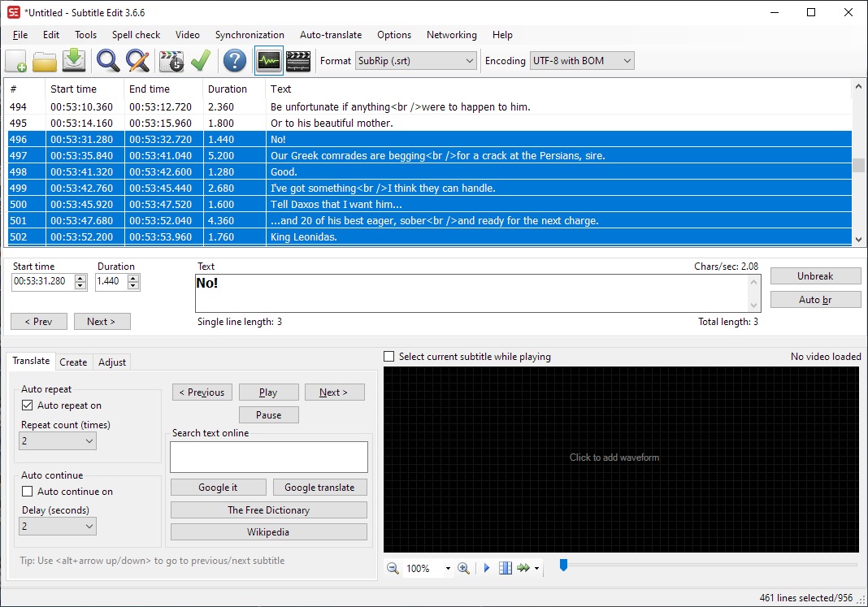Check Select current subtitle while playing
The width and height of the screenshot is (868, 607).
(389, 357)
